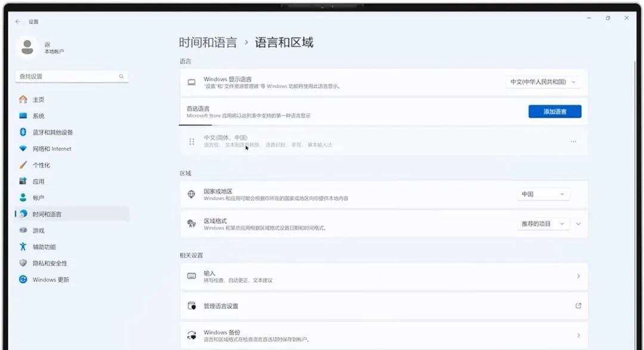The width and height of the screenshot is (644, 350).
Task: Click the back arrow in Settings title bar
Action: [18, 21]
